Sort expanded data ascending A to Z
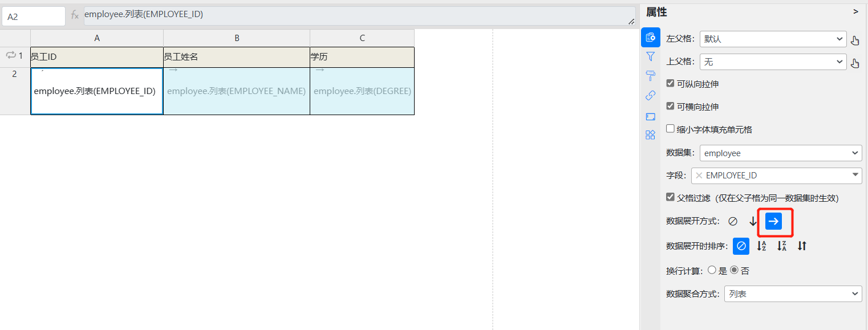The height and width of the screenshot is (330, 868). click(761, 246)
